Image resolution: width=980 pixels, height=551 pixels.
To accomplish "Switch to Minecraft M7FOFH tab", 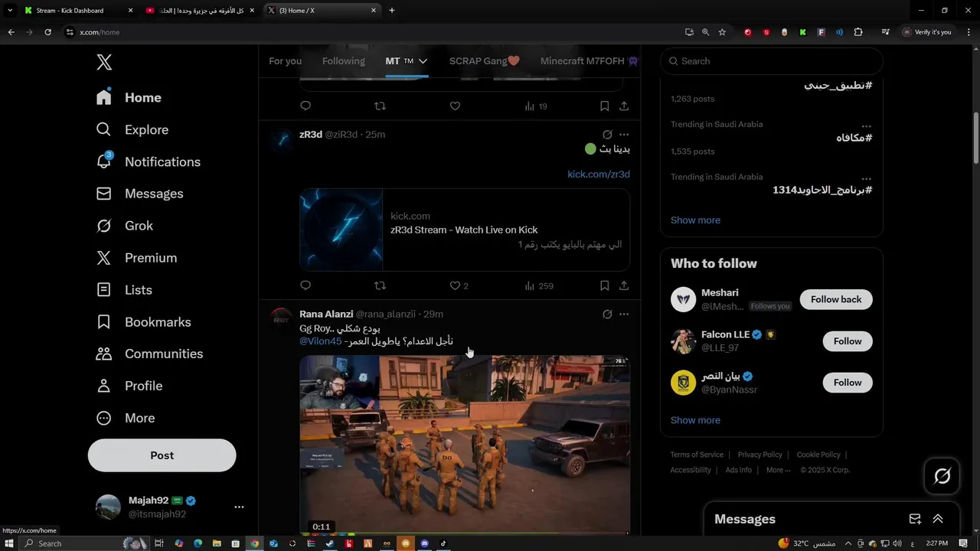I will point(590,61).
